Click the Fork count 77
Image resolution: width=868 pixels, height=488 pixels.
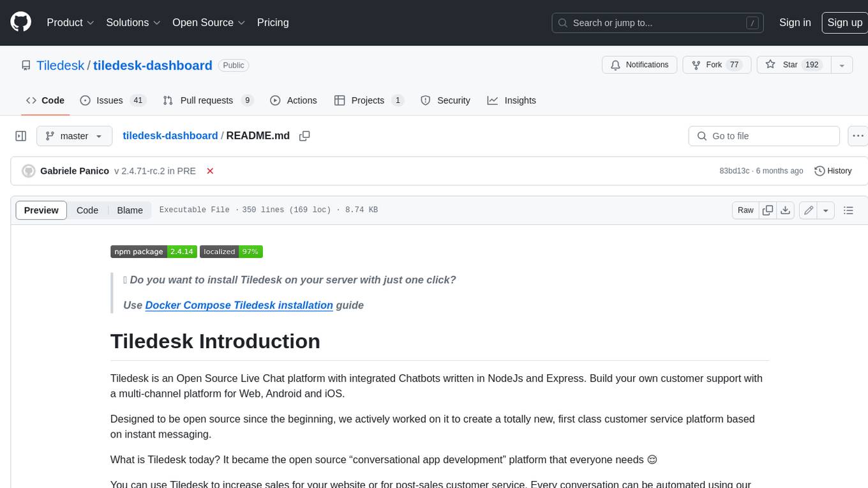(x=734, y=65)
